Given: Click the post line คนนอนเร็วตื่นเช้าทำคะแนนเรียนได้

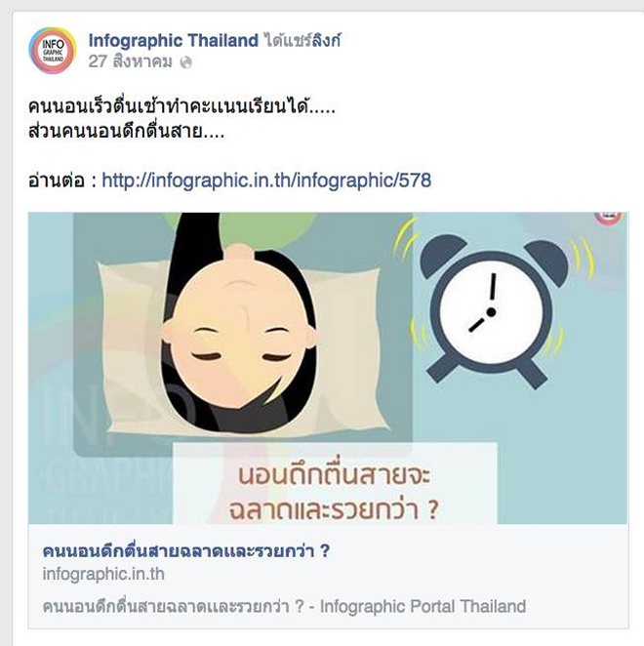Looking at the screenshot, I should click(181, 106).
